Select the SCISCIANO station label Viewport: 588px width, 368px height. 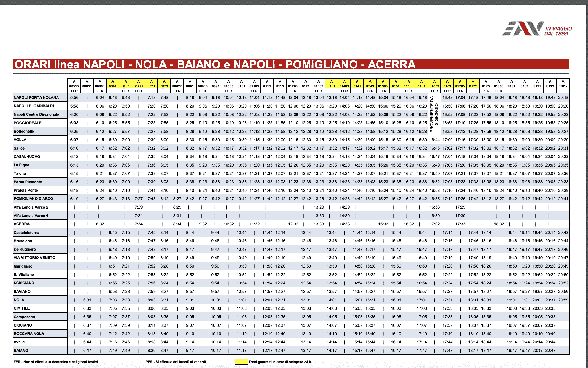pyautogui.click(x=24, y=283)
